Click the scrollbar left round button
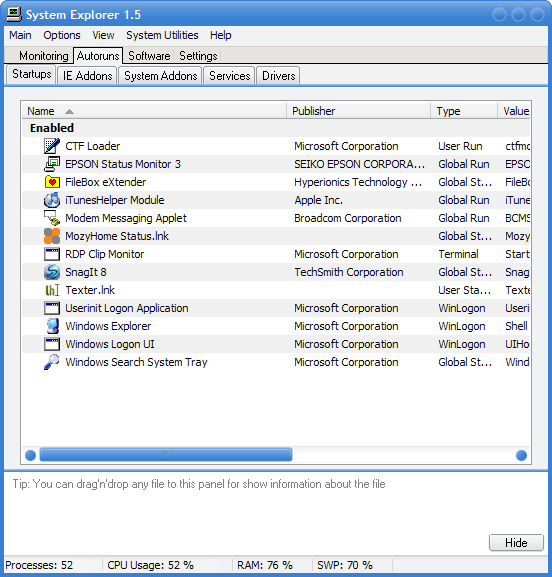552x577 pixels. coord(31,456)
